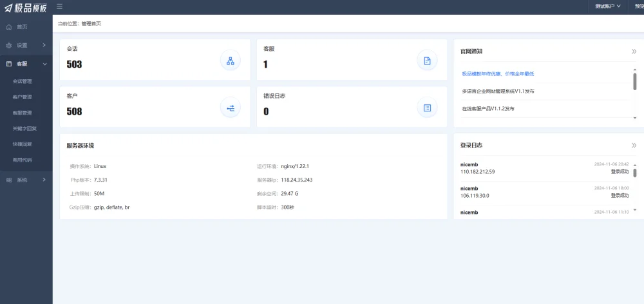644x304 pixels.
Task: Click the 服务器环境 panel heading
Action: click(80, 146)
